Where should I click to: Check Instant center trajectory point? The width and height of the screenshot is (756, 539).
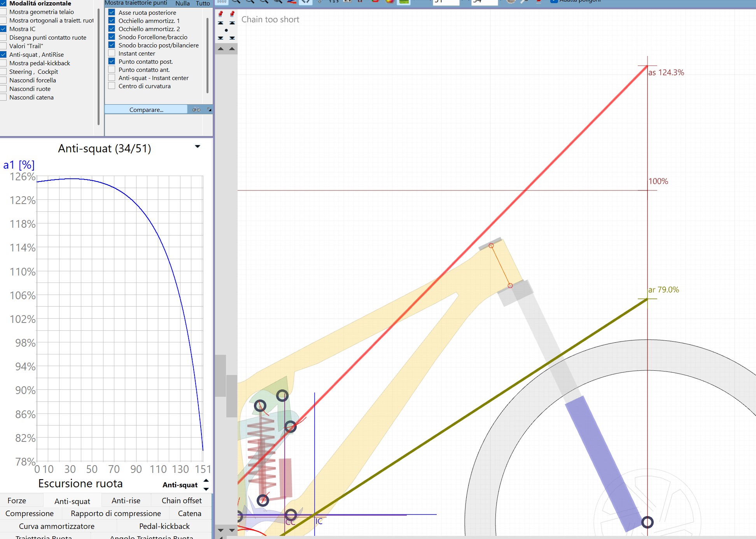tap(112, 53)
